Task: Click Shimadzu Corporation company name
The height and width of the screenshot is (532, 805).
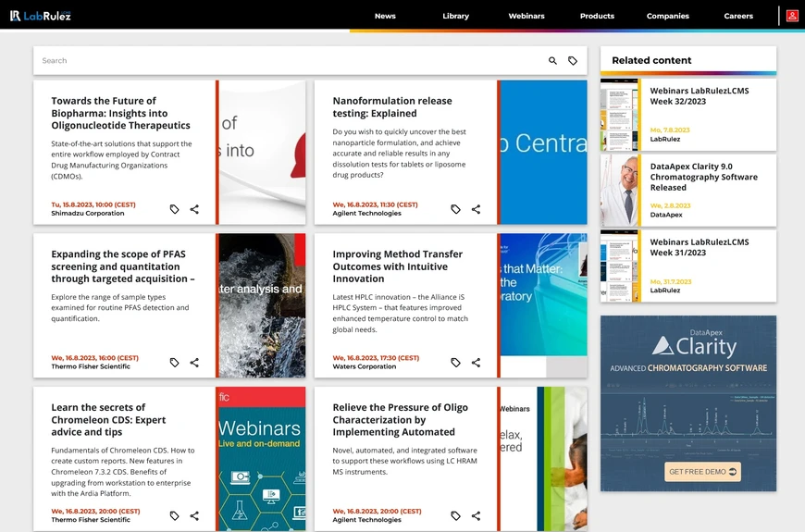Action: (87, 213)
